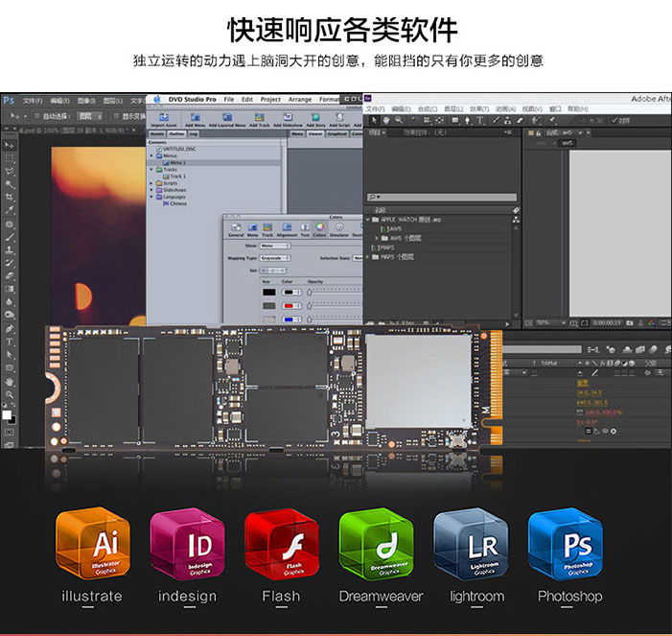Select the Eraser tool in Photoshop toolbox
The image size is (672, 636).
point(9,275)
